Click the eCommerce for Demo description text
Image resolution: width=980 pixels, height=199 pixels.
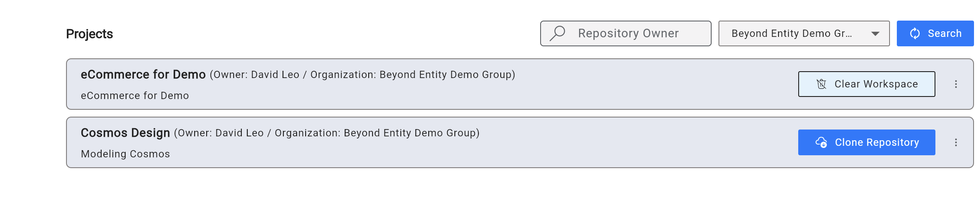click(135, 96)
